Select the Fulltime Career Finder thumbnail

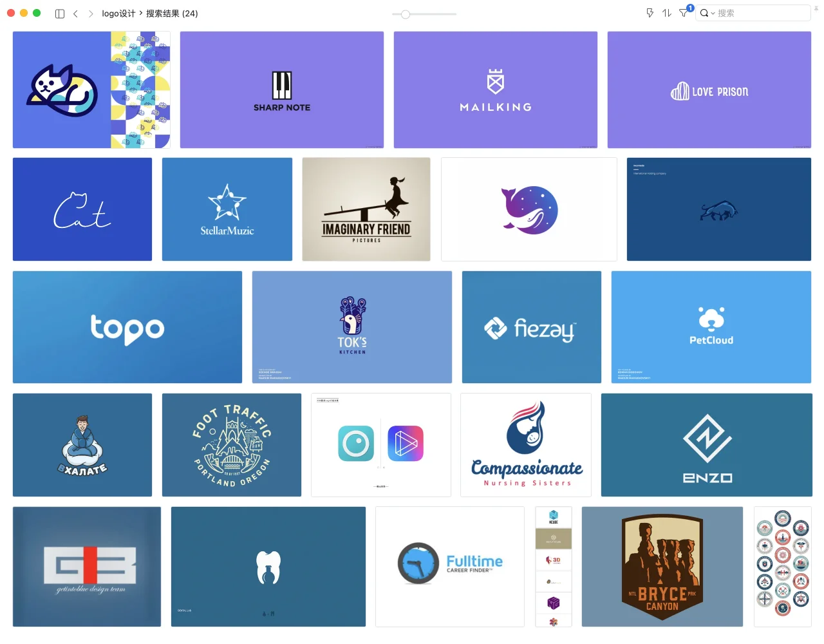coord(450,567)
